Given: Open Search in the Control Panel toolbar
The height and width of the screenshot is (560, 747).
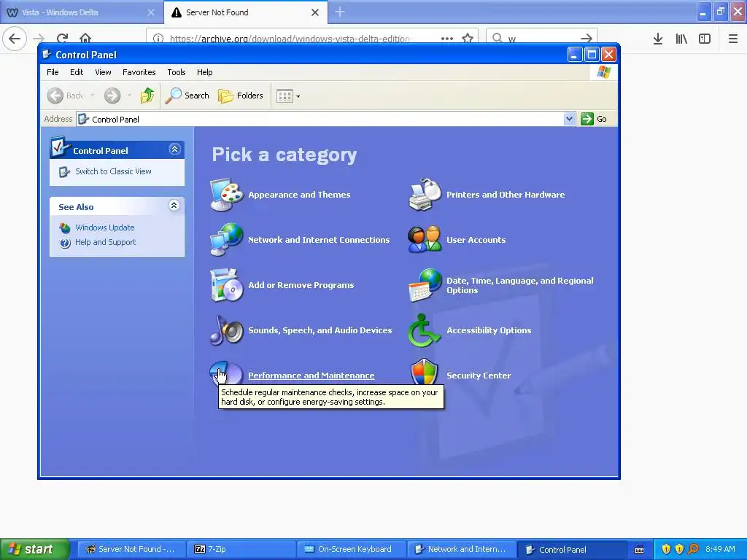Looking at the screenshot, I should [187, 96].
